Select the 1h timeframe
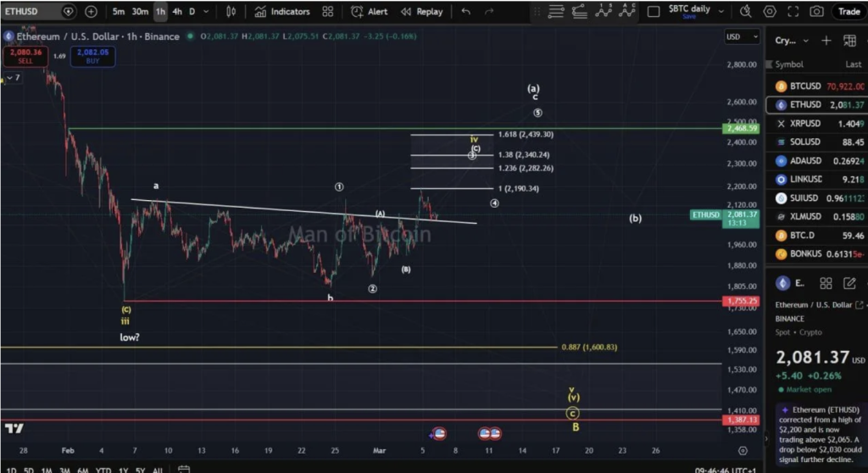868x473 pixels. [160, 11]
